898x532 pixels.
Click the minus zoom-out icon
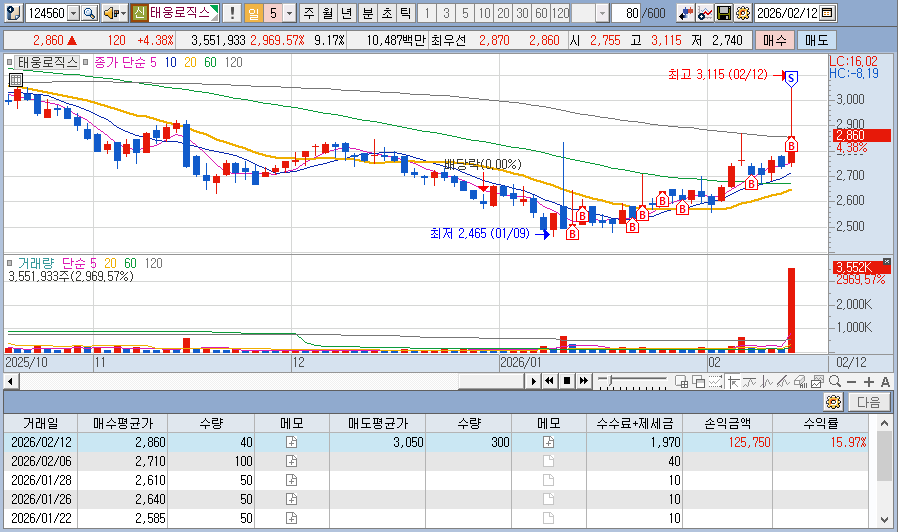coord(852,382)
